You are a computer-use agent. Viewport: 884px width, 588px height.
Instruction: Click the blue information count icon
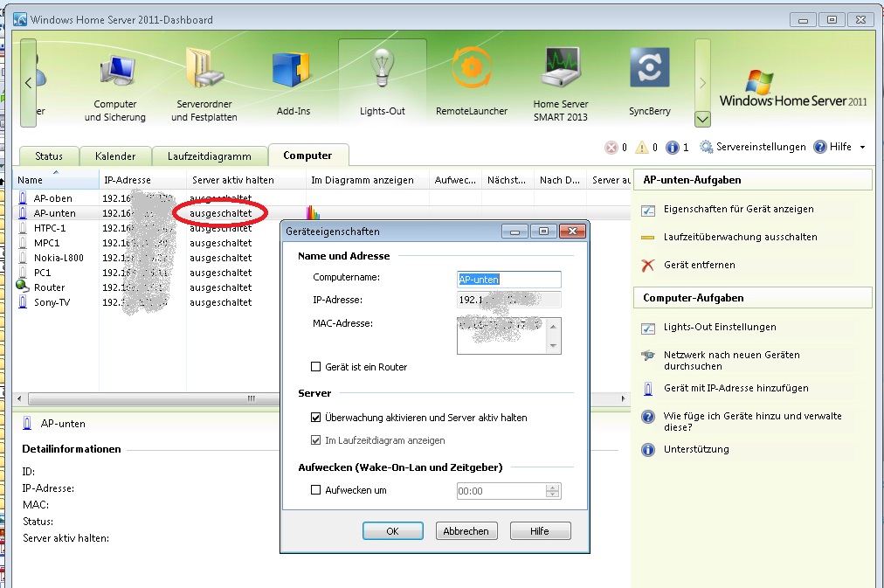[x=672, y=148]
